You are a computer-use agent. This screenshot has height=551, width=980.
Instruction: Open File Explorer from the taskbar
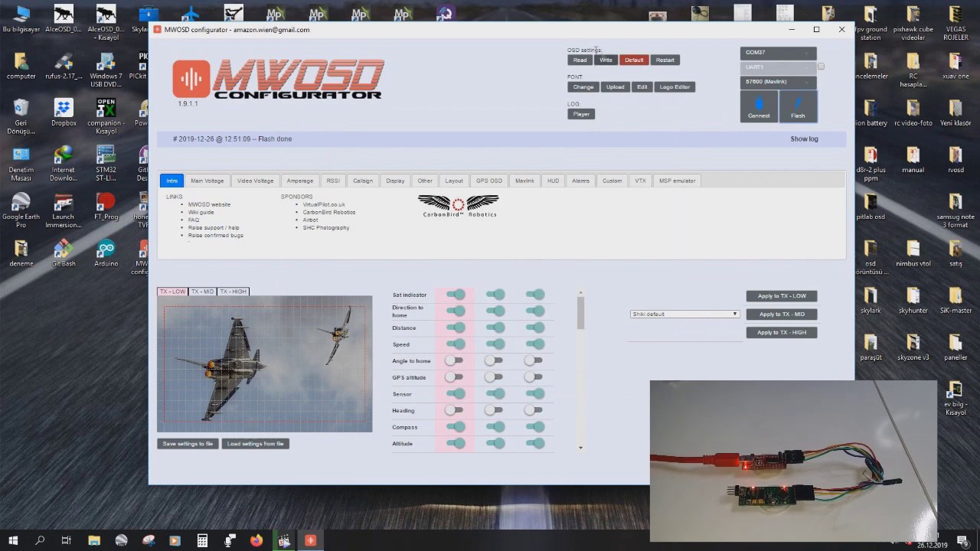tap(94, 540)
